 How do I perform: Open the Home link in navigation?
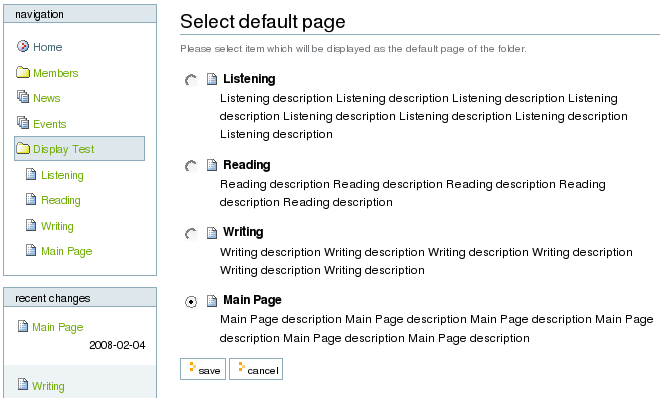[x=48, y=47]
